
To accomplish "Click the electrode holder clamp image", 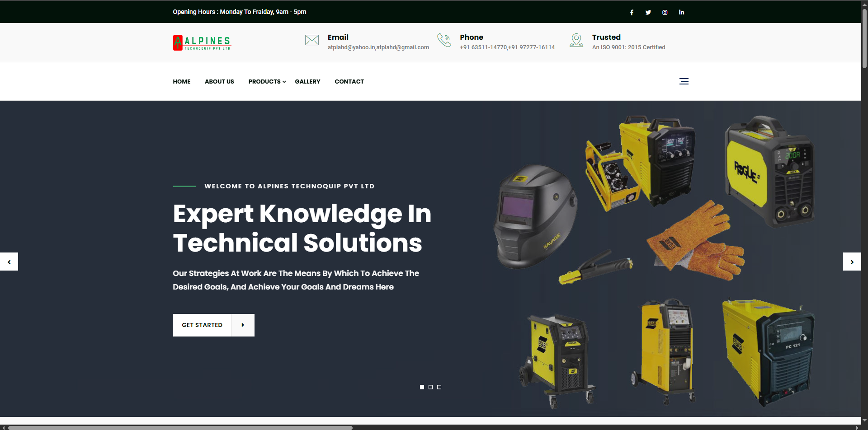I will (596, 267).
